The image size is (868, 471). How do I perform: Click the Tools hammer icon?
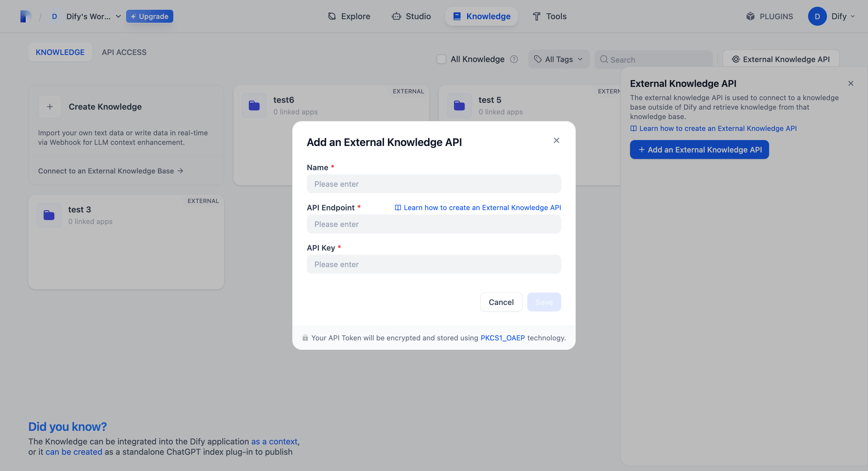pos(536,16)
